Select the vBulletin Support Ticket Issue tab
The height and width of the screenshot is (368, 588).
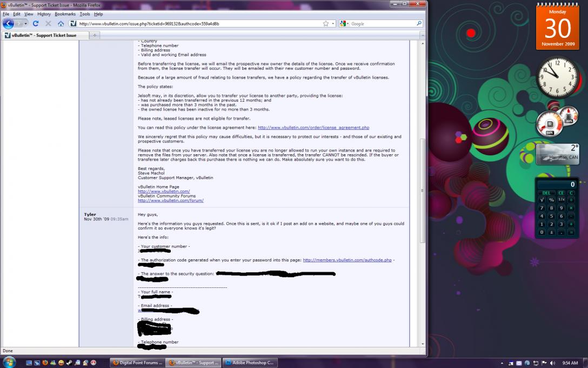tap(45, 35)
